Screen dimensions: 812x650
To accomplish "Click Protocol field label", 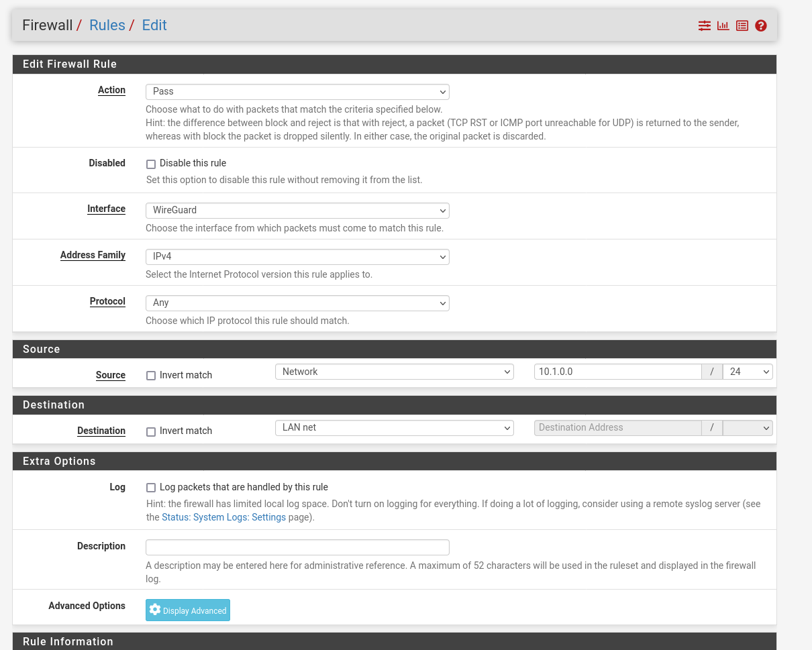I will (x=107, y=302).
